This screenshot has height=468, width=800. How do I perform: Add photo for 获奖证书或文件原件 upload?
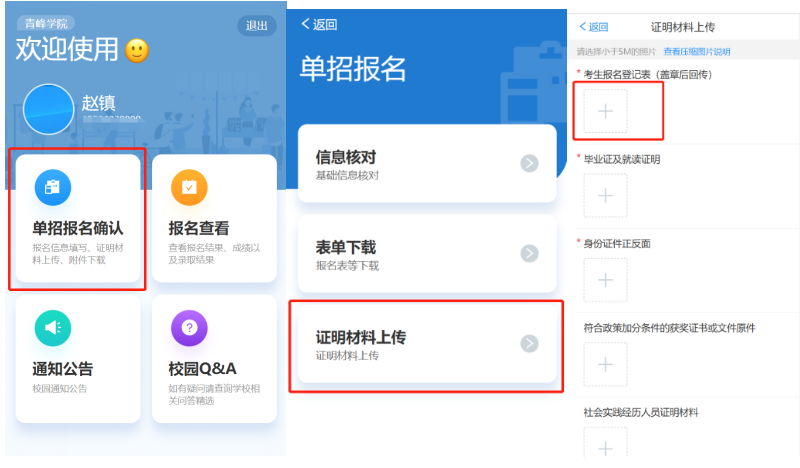[x=605, y=364]
